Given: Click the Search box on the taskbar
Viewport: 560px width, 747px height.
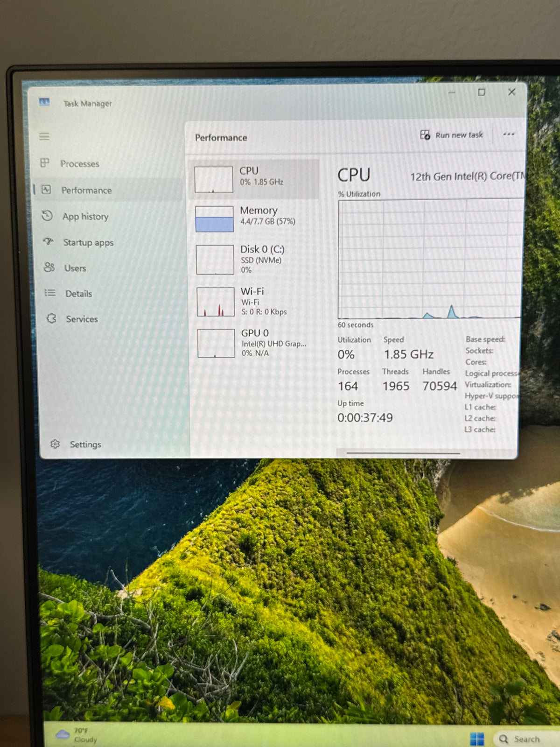Looking at the screenshot, I should 526,739.
